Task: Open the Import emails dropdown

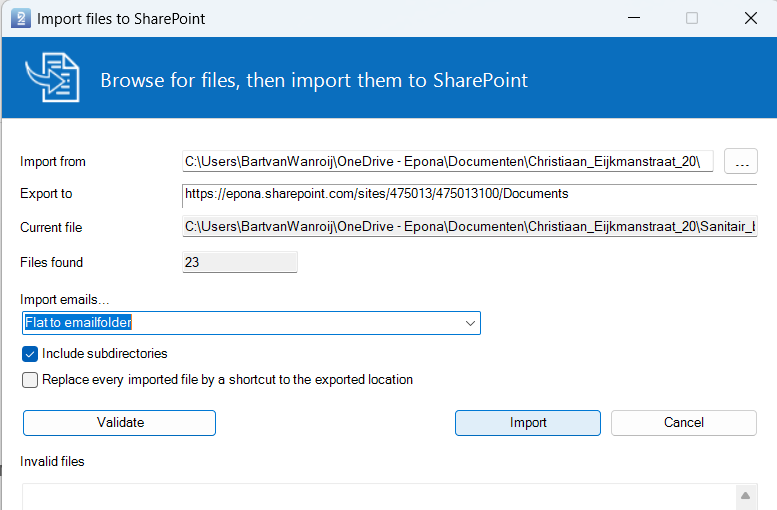Action: coord(470,323)
